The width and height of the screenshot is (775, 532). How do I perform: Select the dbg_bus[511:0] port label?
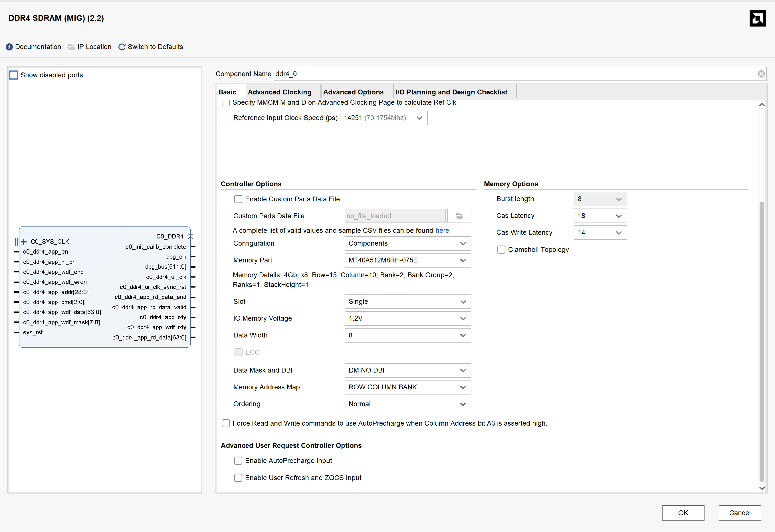pyautogui.click(x=166, y=267)
